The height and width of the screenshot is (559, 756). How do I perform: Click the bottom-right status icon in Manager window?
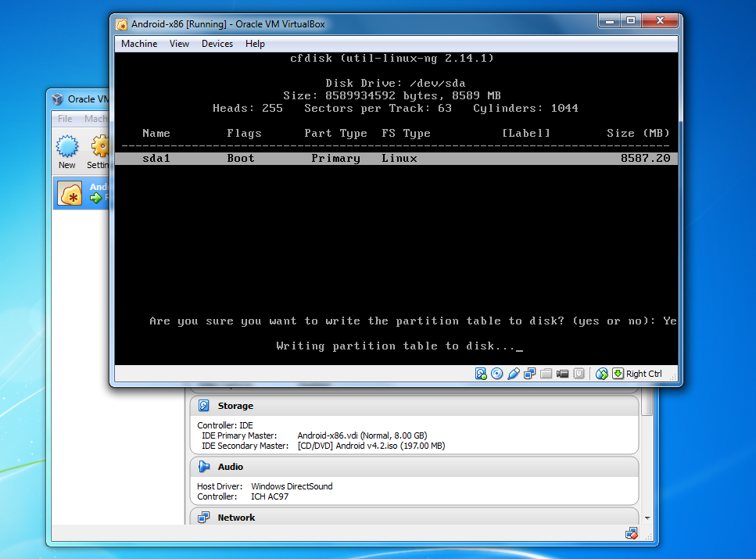click(x=632, y=533)
